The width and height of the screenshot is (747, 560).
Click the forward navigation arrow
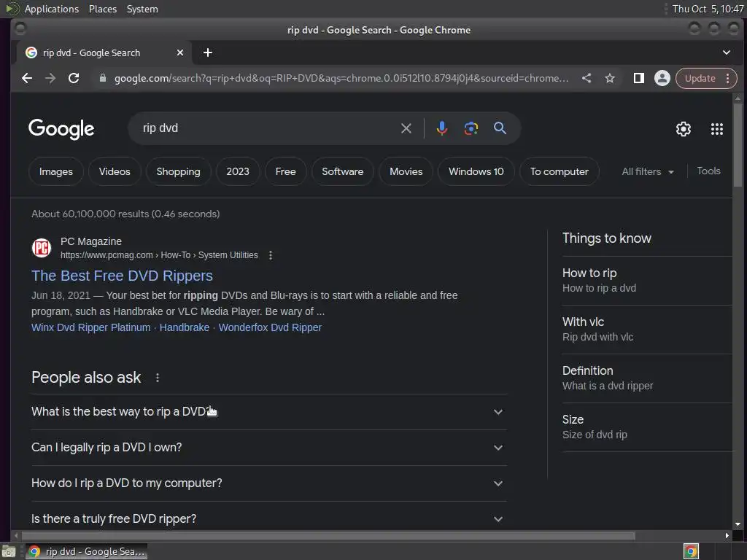[x=50, y=78]
